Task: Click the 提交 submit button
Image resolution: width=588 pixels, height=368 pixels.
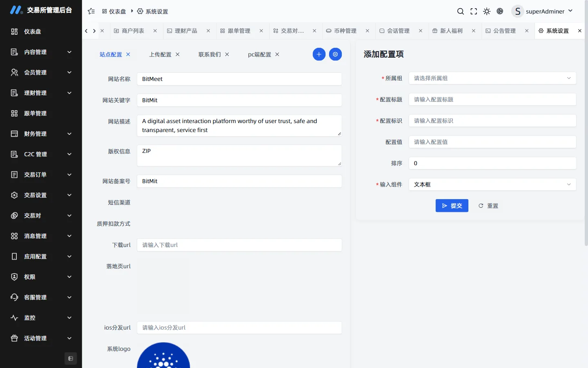Action: point(452,206)
